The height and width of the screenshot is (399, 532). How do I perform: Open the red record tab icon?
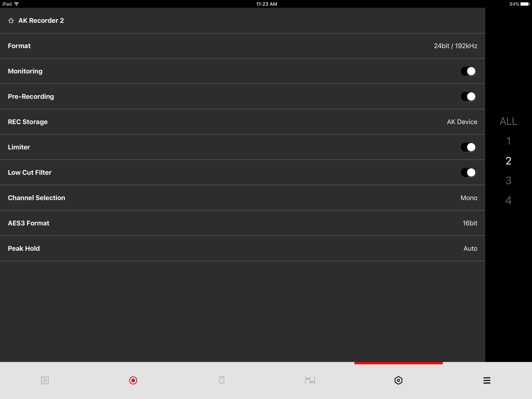pos(133,380)
